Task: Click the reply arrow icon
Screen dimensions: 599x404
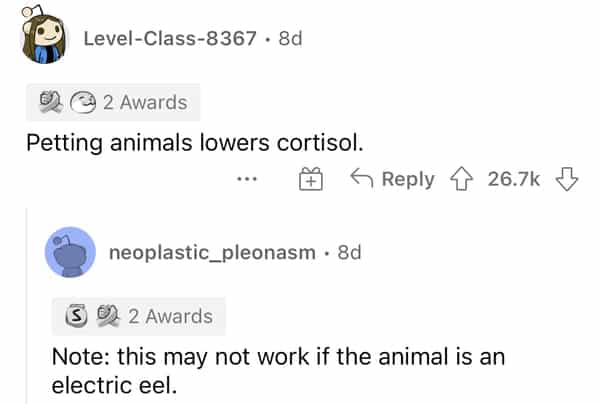Action: click(x=362, y=178)
